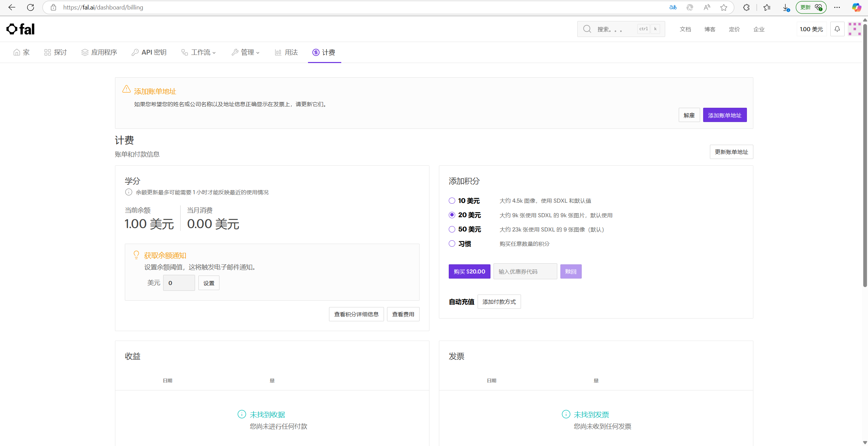Open the browser settings and more menu
This screenshot has width=868, height=446.
(x=837, y=7)
